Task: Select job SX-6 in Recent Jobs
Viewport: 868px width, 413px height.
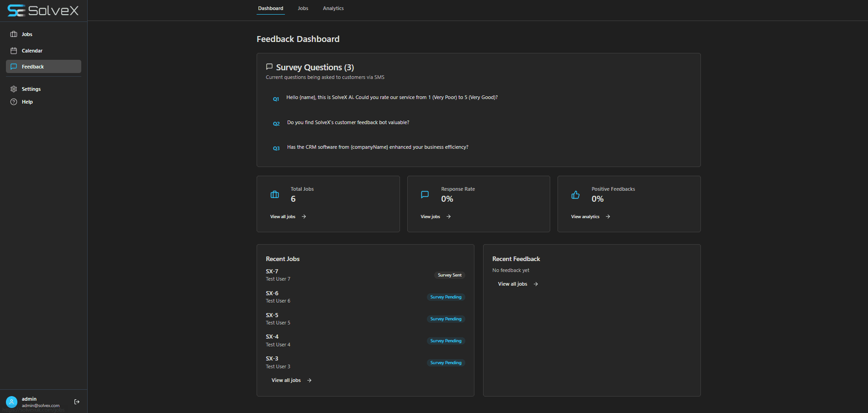Action: coord(272,293)
